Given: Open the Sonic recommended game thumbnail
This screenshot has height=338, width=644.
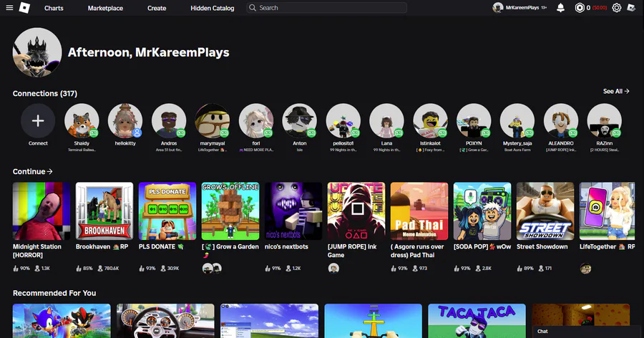Looking at the screenshot, I should tap(62, 321).
